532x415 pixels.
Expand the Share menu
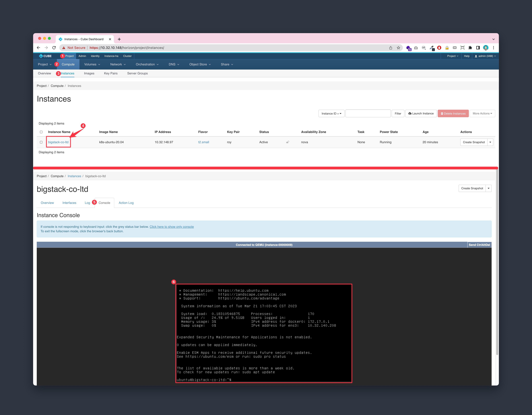(x=227, y=64)
